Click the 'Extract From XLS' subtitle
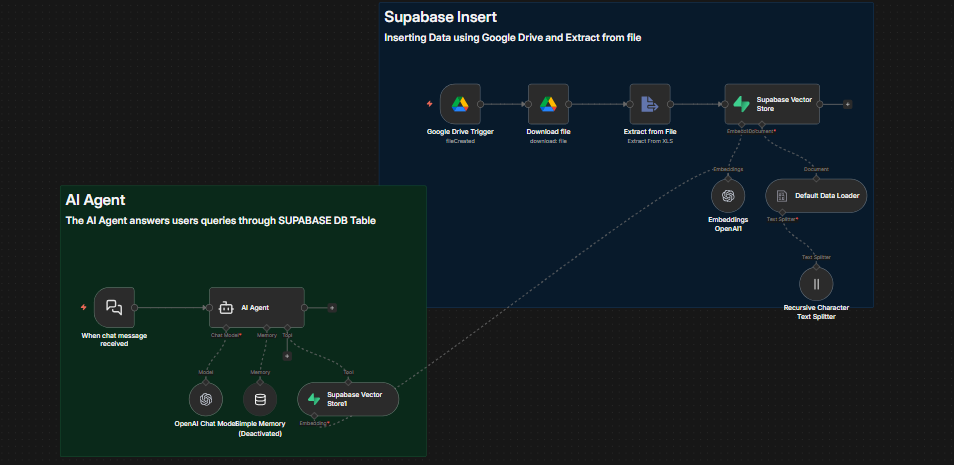Screen dimensions: 954x465 click(650, 141)
